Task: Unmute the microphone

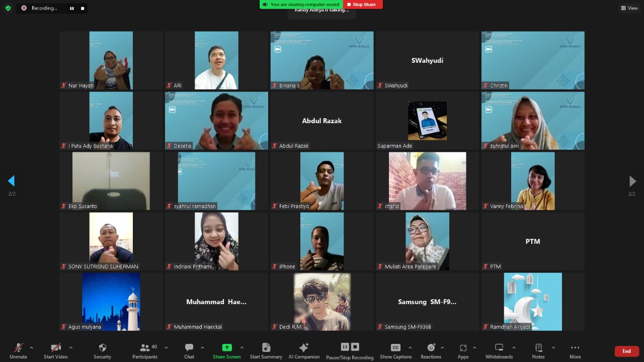Action: click(x=18, y=350)
